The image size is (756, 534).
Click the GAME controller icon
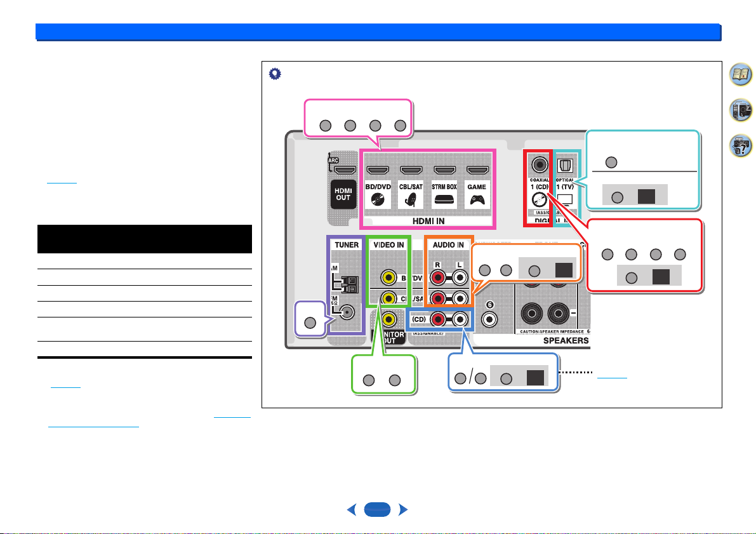tap(477, 199)
